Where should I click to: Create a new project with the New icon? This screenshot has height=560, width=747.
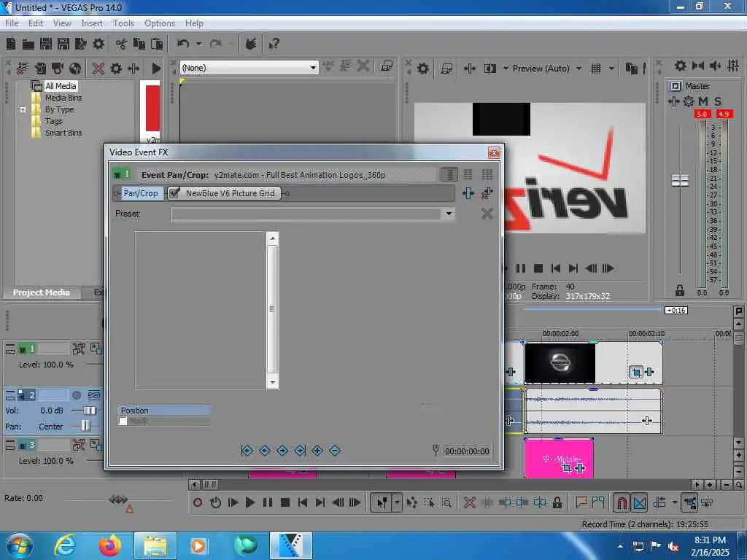(11, 44)
